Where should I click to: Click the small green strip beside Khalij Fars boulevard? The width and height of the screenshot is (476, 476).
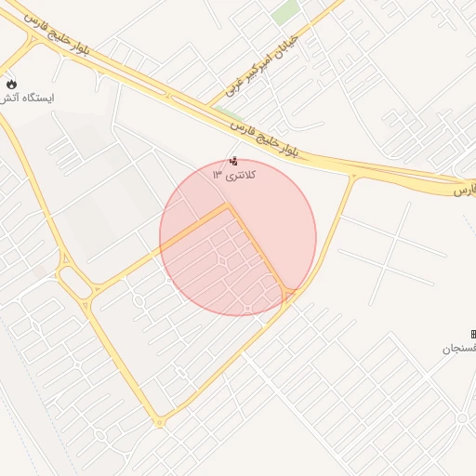click(x=229, y=113)
